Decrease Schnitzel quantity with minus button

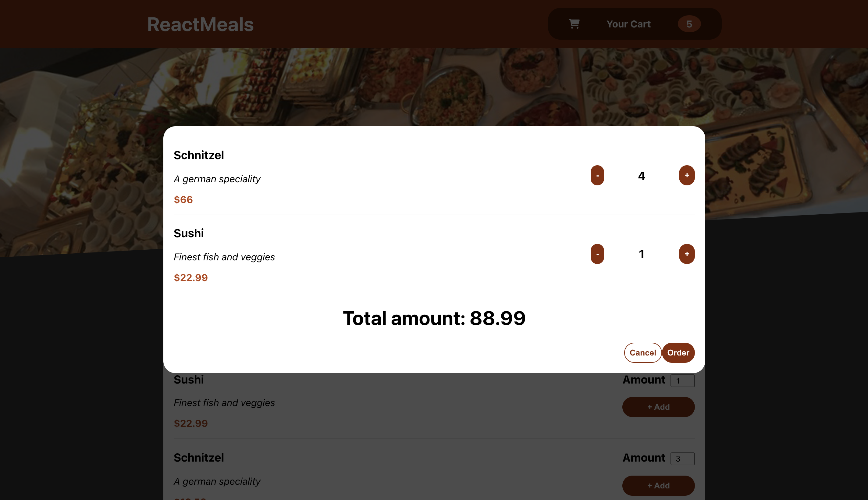coord(598,175)
